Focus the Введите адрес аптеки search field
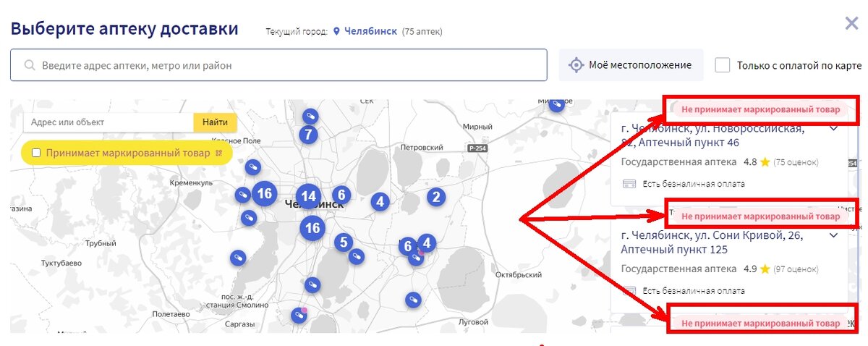The width and height of the screenshot is (868, 346). click(x=278, y=65)
